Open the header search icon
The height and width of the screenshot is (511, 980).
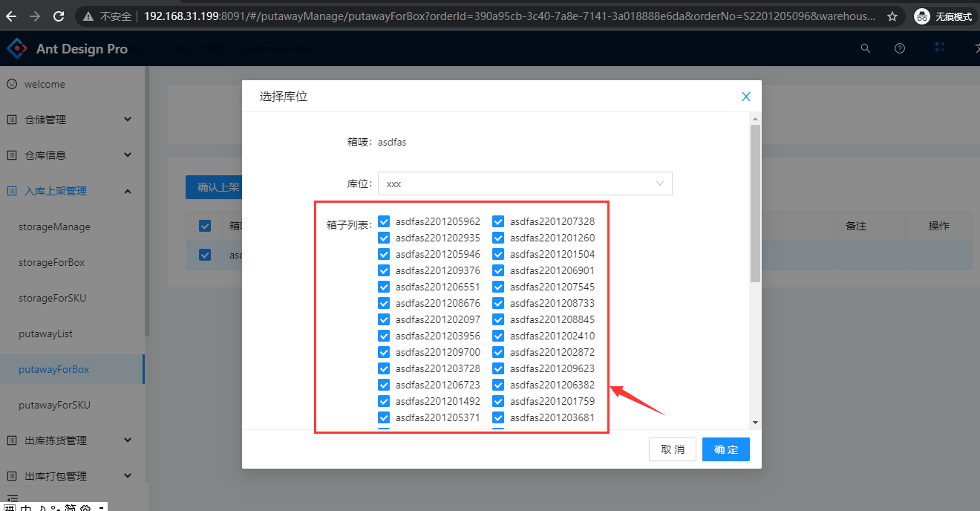pyautogui.click(x=865, y=48)
